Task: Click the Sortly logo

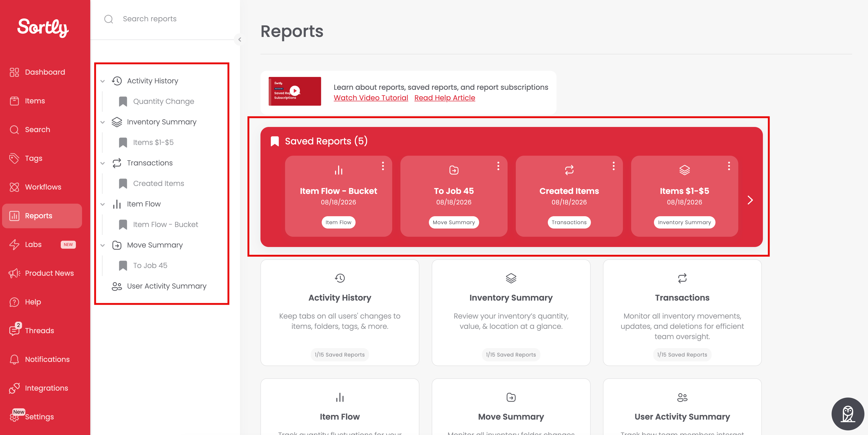Action: pos(43,28)
